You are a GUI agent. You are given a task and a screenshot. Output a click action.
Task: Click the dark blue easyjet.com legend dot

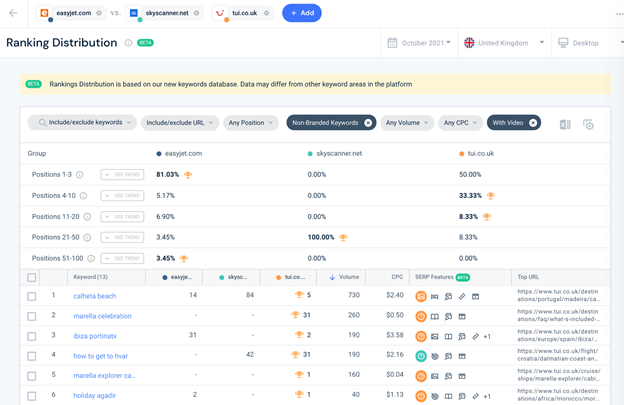click(x=159, y=154)
